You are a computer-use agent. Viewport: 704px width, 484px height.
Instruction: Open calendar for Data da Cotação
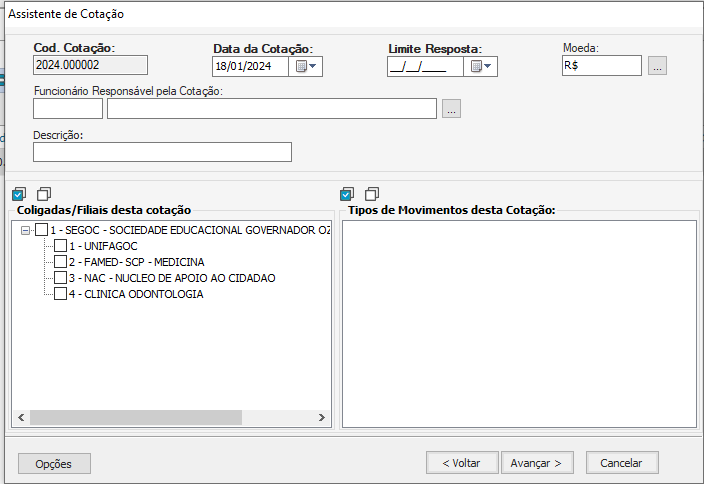[305, 67]
